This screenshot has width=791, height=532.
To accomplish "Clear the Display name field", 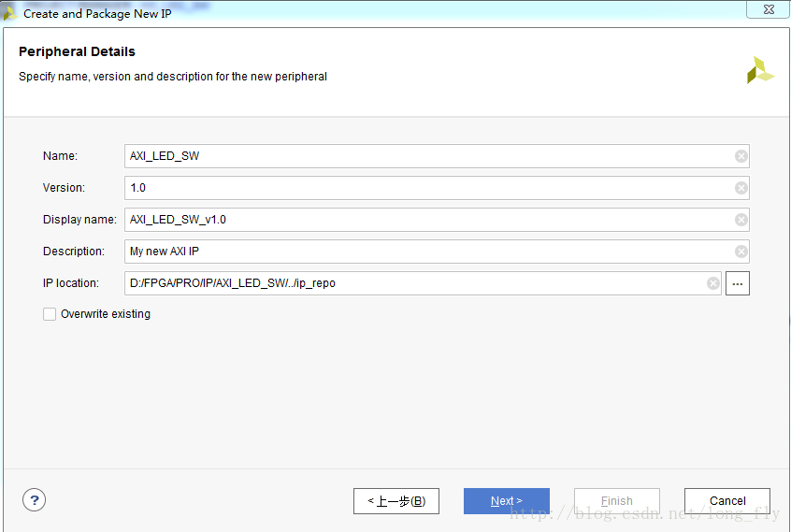I will [x=741, y=220].
